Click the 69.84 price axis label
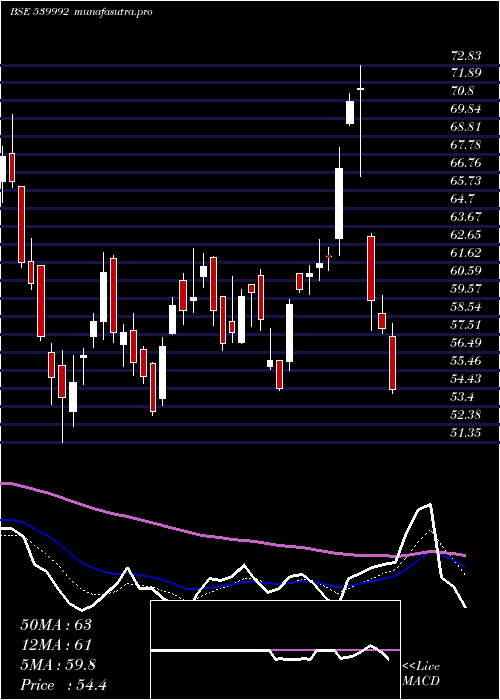Viewport: 500px width, 700px height. coord(466,109)
